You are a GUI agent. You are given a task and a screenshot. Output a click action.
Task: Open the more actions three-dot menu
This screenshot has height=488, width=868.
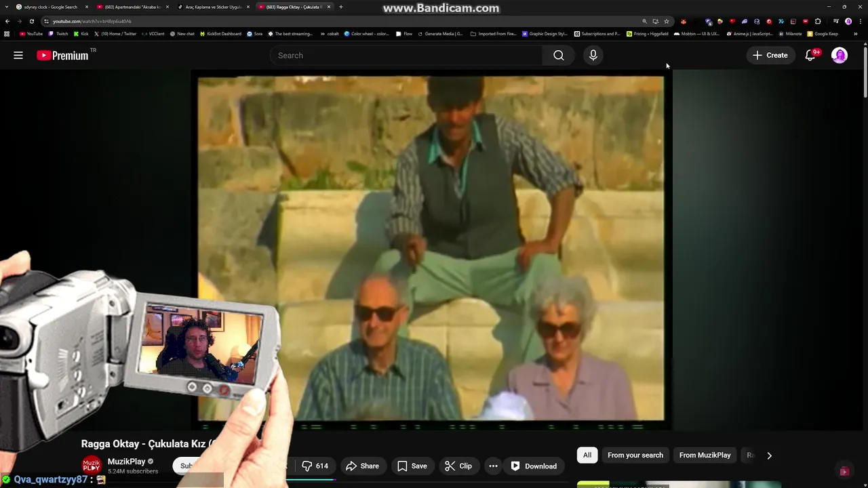click(493, 466)
